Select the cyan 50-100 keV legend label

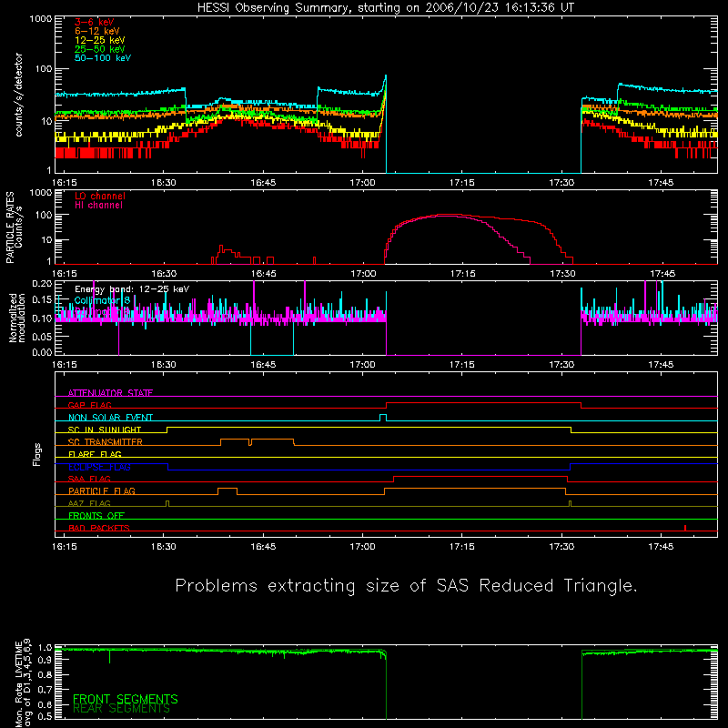pyautogui.click(x=103, y=58)
